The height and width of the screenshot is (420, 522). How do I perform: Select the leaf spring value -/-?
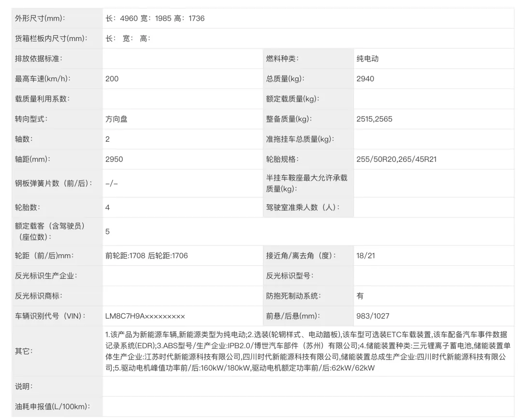pos(112,183)
